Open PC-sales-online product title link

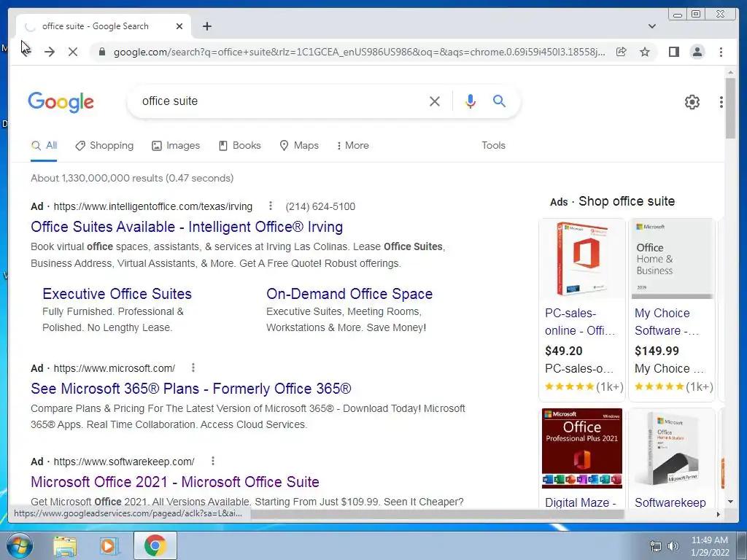point(580,322)
